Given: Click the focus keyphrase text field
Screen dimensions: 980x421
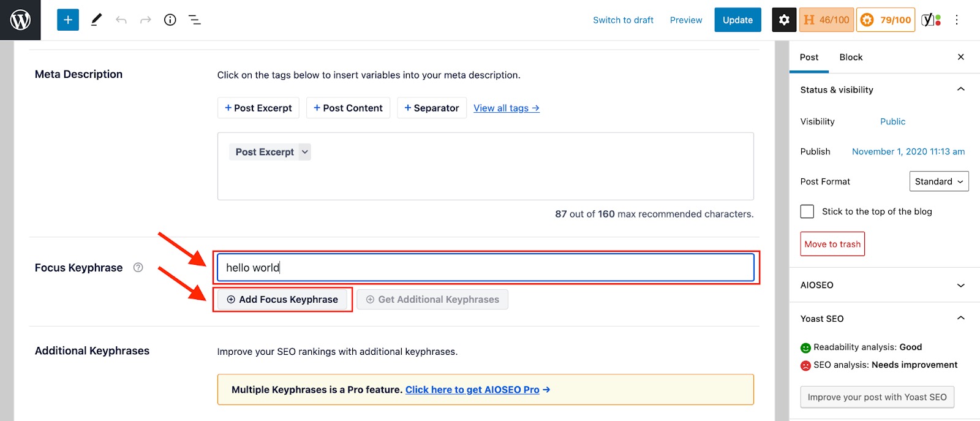Looking at the screenshot, I should (x=485, y=268).
